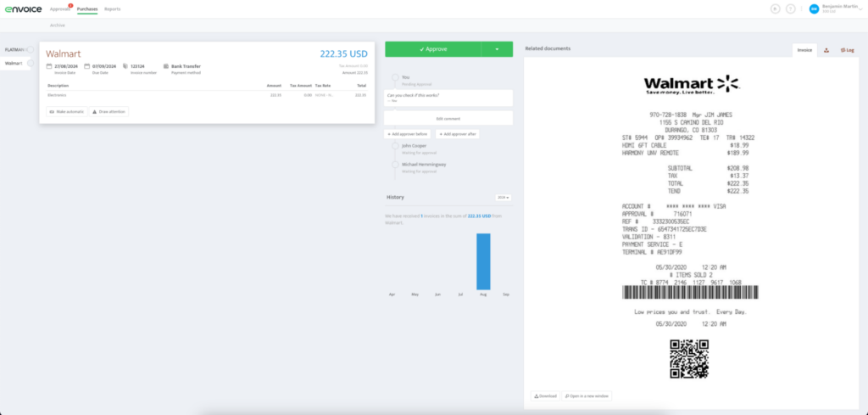Click the BM user avatar
Image resolution: width=868 pixels, height=415 pixels.
[814, 8]
